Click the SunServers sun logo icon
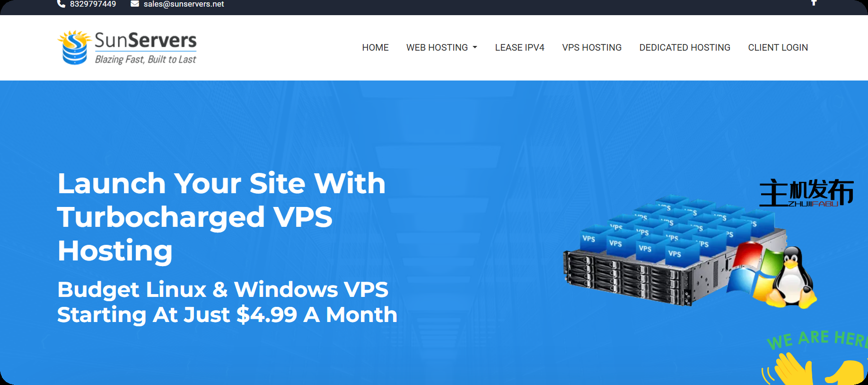Image resolution: width=868 pixels, height=385 pixels. tap(74, 47)
